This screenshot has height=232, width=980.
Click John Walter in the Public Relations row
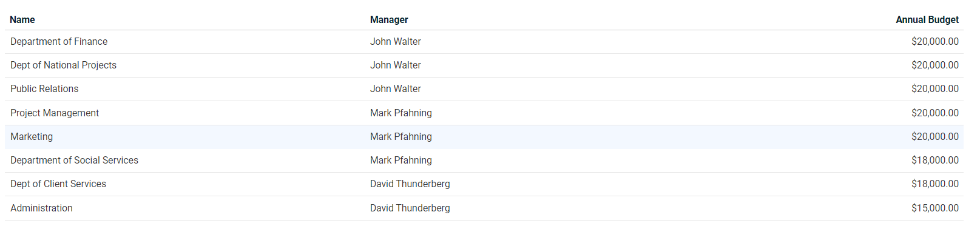click(396, 89)
